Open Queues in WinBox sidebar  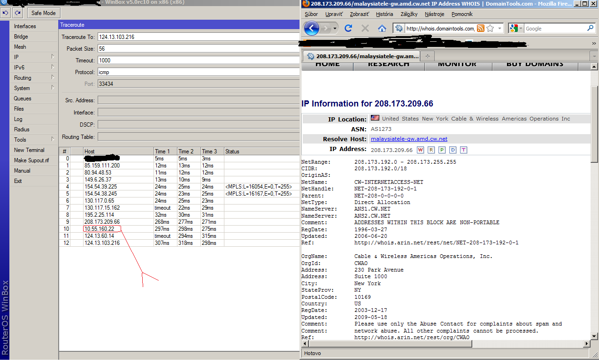click(x=33, y=99)
